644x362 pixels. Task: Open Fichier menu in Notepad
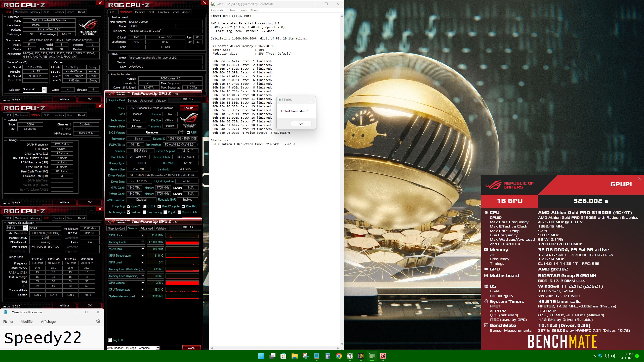[x=8, y=322]
